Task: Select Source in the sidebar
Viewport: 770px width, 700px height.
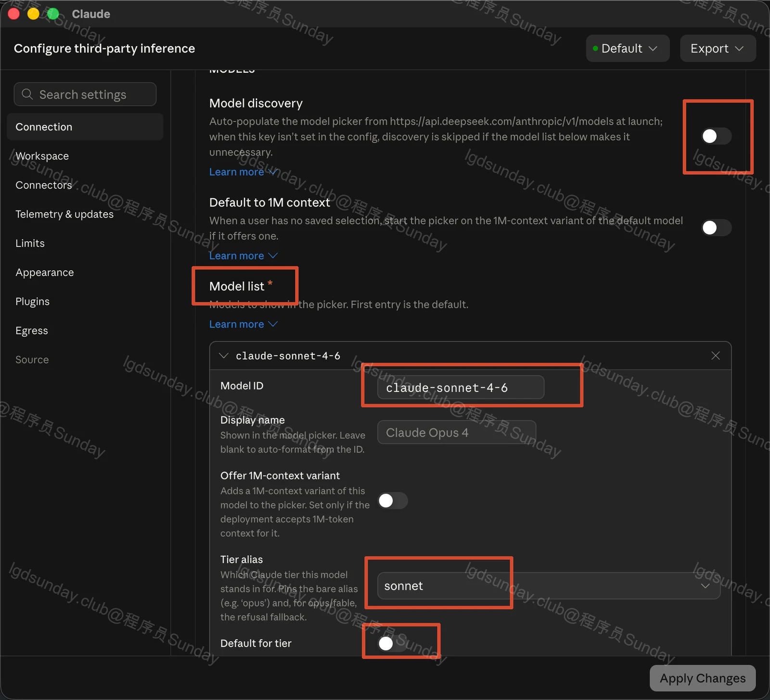Action: (85, 360)
